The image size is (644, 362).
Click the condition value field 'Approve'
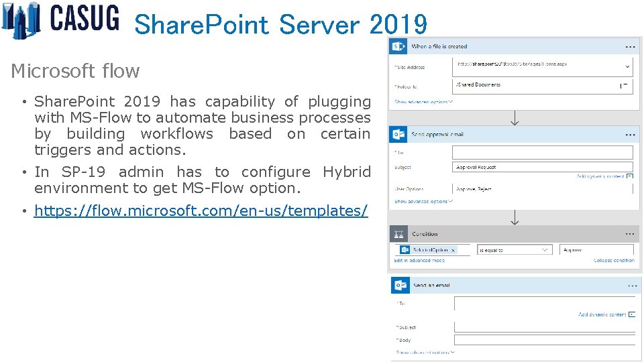[596, 249]
